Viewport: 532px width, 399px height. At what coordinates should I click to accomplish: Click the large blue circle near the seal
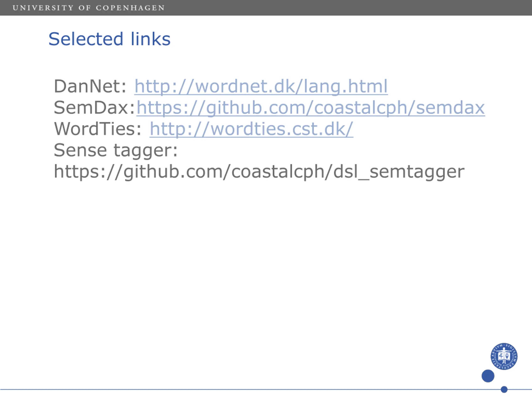pyautogui.click(x=488, y=376)
